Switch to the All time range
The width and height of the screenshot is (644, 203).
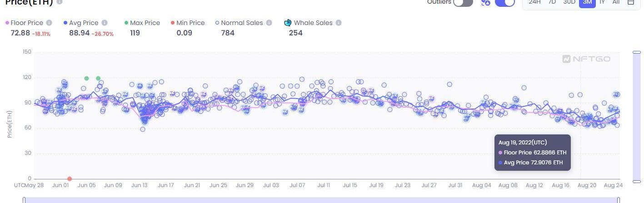pos(616,2)
